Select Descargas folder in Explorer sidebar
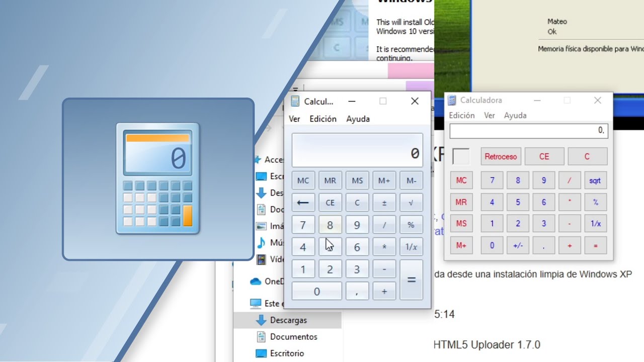Screen dimensions: 644x362 [288, 320]
